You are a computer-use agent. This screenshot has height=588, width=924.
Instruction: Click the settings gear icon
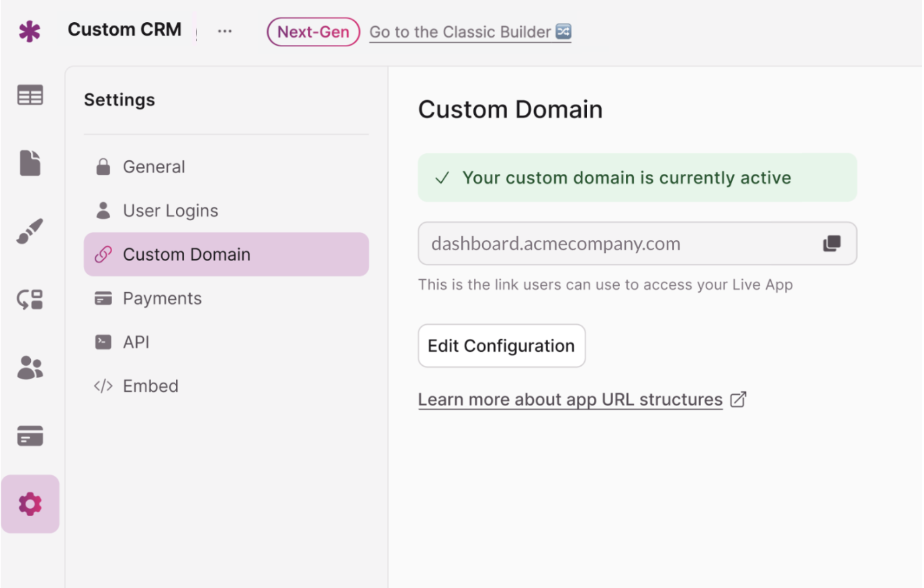30,504
